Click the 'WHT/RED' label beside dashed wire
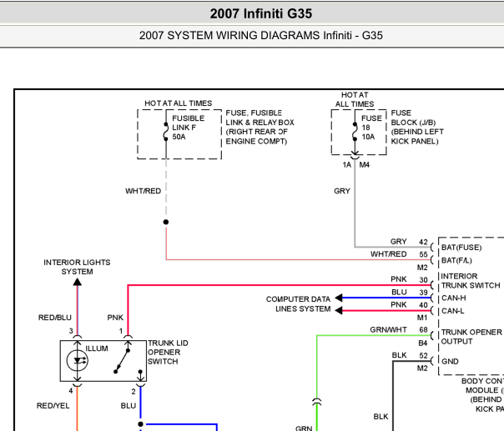The image size is (504, 431). (x=143, y=191)
